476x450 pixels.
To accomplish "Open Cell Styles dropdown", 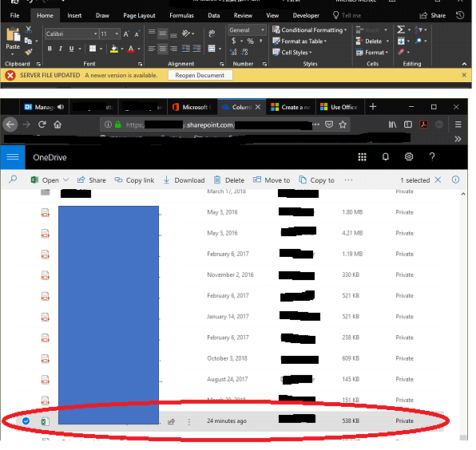I will tap(292, 52).
